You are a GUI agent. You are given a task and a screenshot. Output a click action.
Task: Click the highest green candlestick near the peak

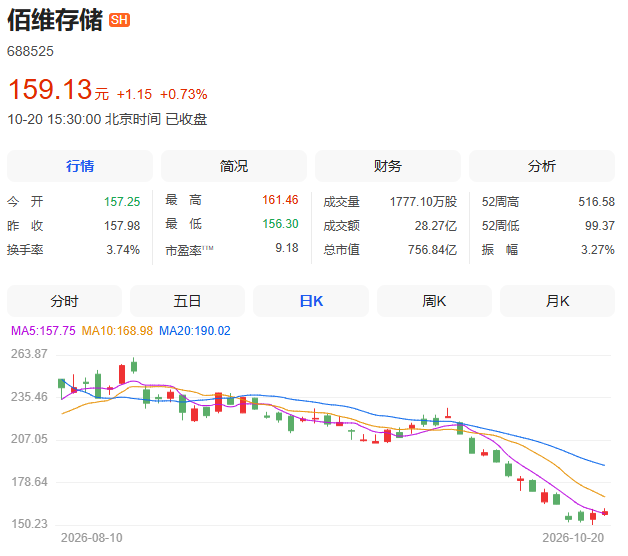point(134,366)
